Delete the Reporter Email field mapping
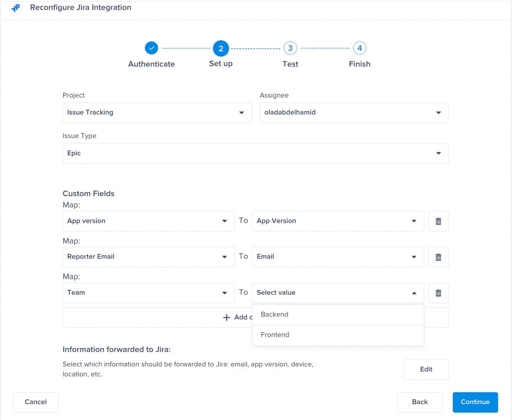 pyautogui.click(x=438, y=257)
